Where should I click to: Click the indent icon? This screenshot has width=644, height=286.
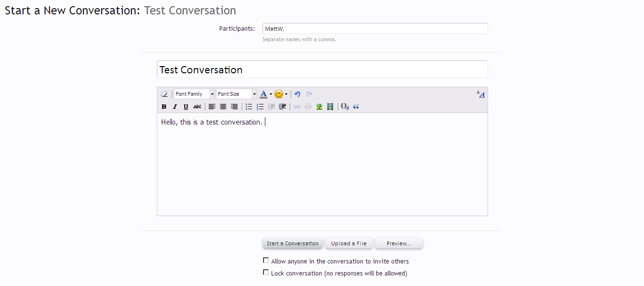283,106
